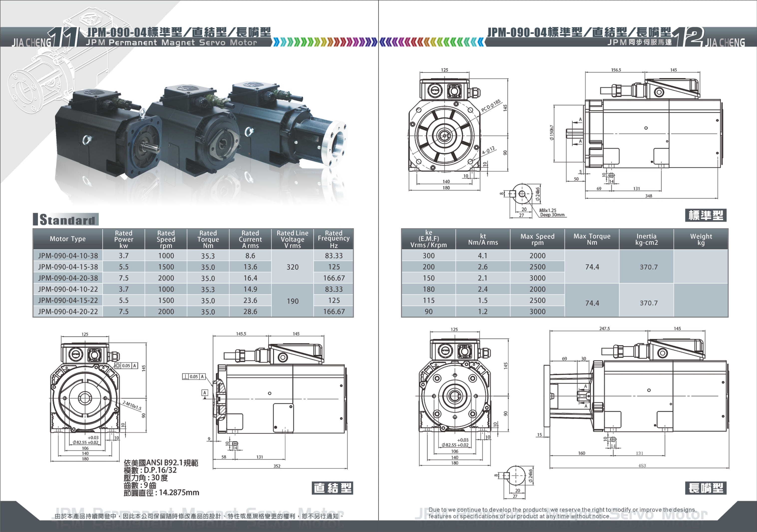Click the rainbow chevron strip on left page
Screen dimensions: 757x532
coord(325,42)
